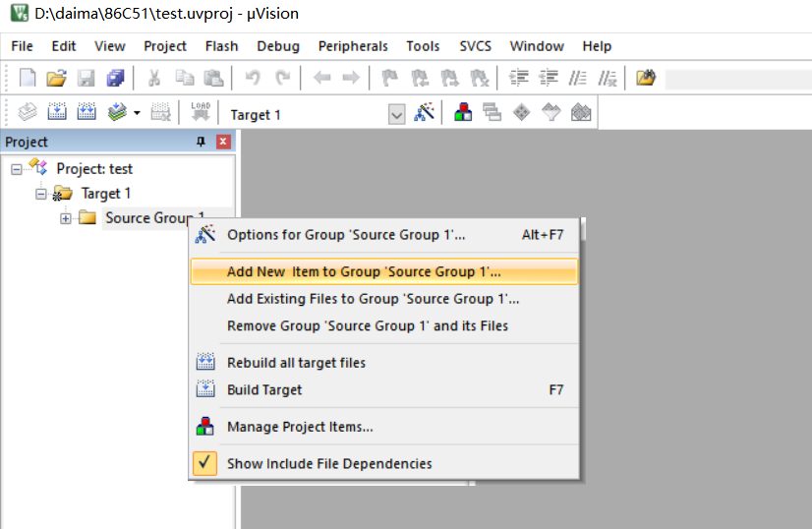Open the Peripherals menu
The image size is (812, 529).
click(x=353, y=46)
